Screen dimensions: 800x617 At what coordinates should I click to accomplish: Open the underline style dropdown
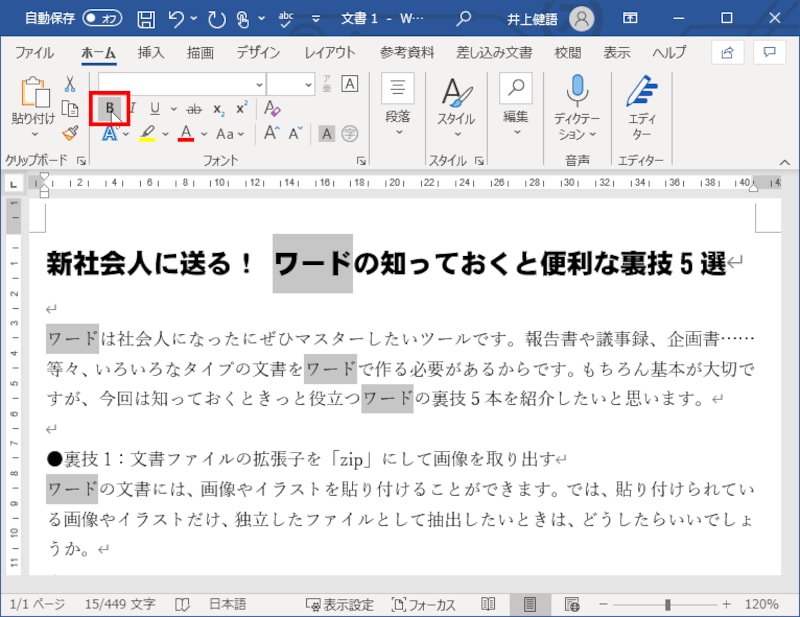(173, 108)
